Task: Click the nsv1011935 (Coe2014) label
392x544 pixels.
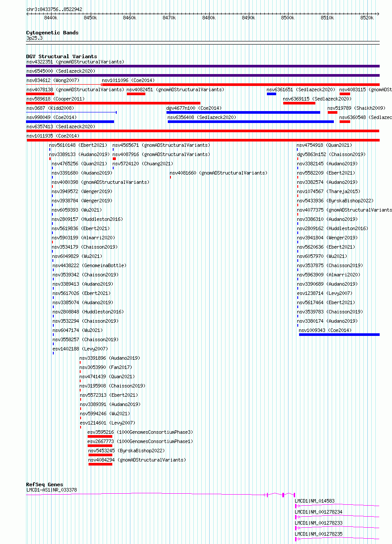Action: click(x=53, y=136)
